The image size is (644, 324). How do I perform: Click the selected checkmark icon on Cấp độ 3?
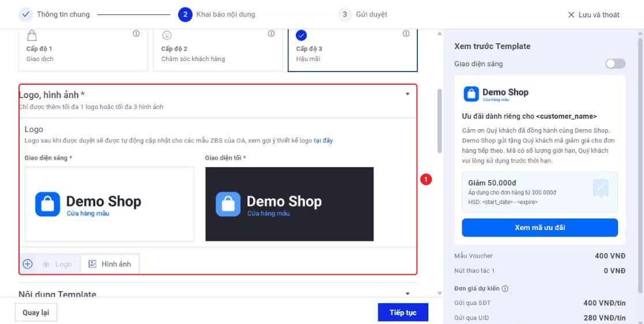[302, 35]
